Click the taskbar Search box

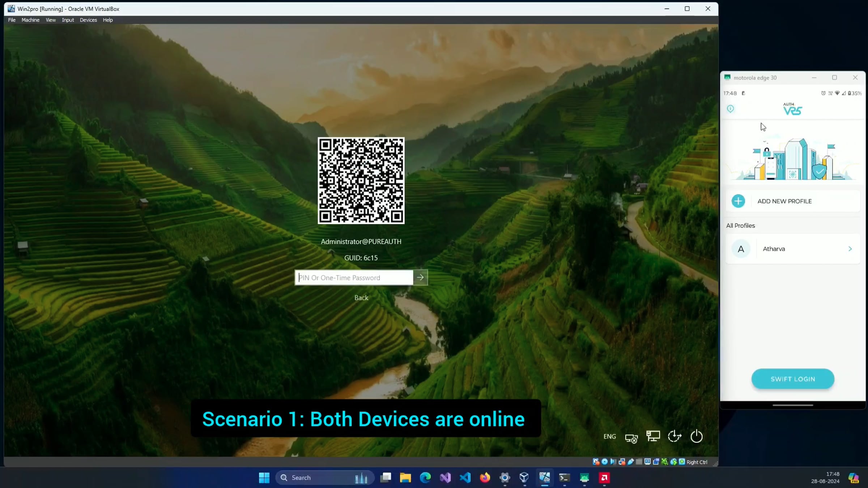(x=325, y=478)
